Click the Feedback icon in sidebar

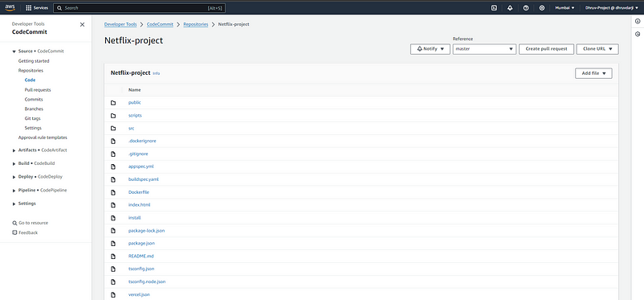coord(14,232)
